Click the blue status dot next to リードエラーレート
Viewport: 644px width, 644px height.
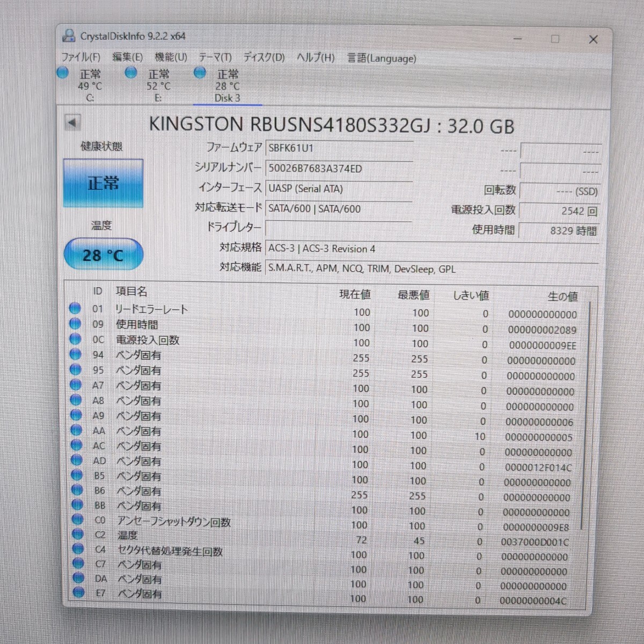tap(75, 307)
